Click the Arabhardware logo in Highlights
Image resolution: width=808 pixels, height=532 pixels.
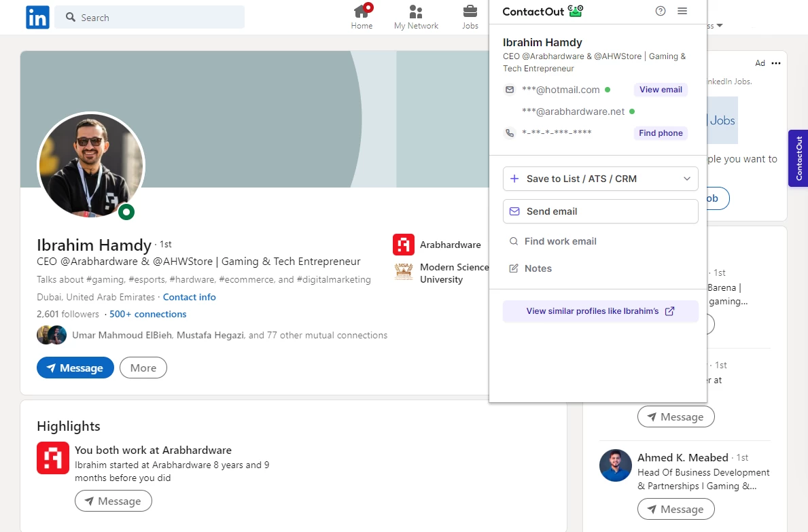(53, 458)
